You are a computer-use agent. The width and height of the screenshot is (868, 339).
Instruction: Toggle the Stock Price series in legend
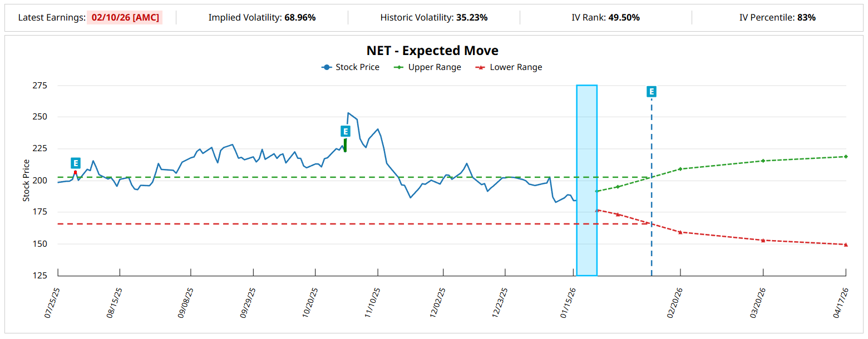point(351,67)
